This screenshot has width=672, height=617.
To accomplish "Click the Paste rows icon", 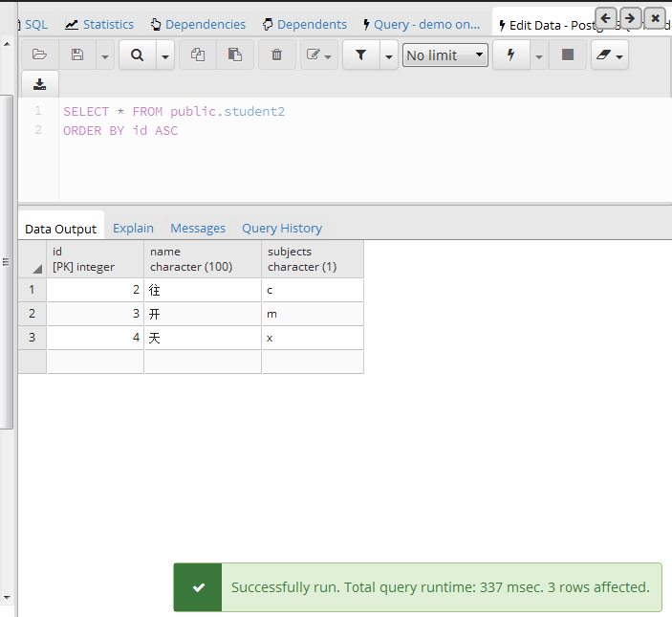I will 235,55.
